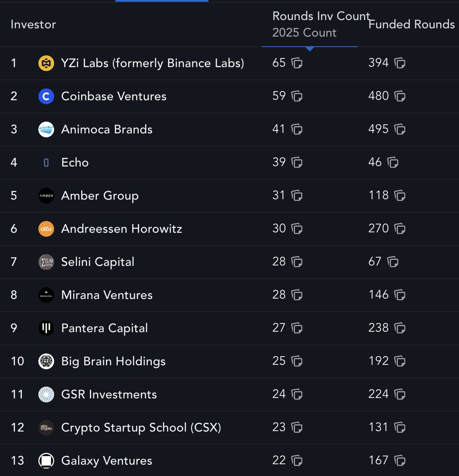Screen dimensions: 459x476
Task: Open Crypto Startup School (CSX) page
Action: coord(141,428)
